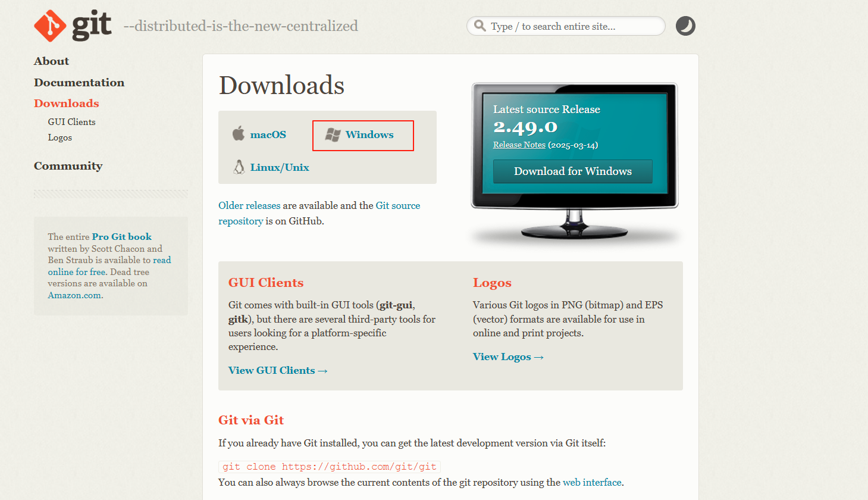Click the Latest source Release label
868x500 pixels.
547,110
